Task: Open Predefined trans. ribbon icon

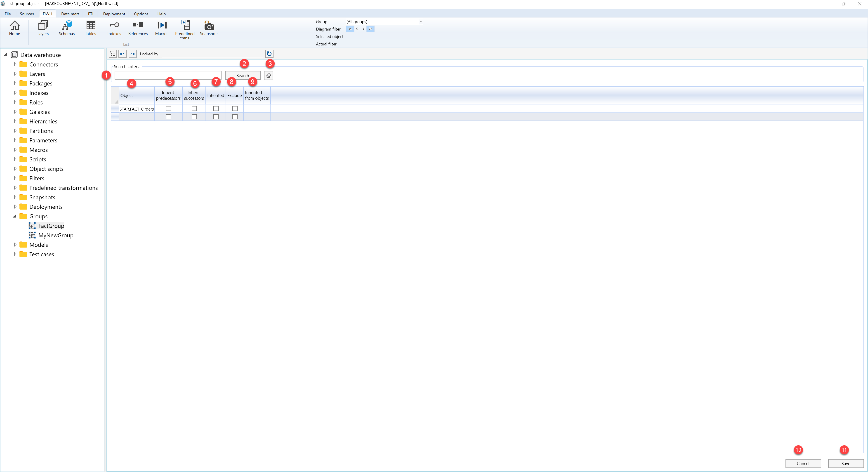Action: pyautogui.click(x=185, y=30)
